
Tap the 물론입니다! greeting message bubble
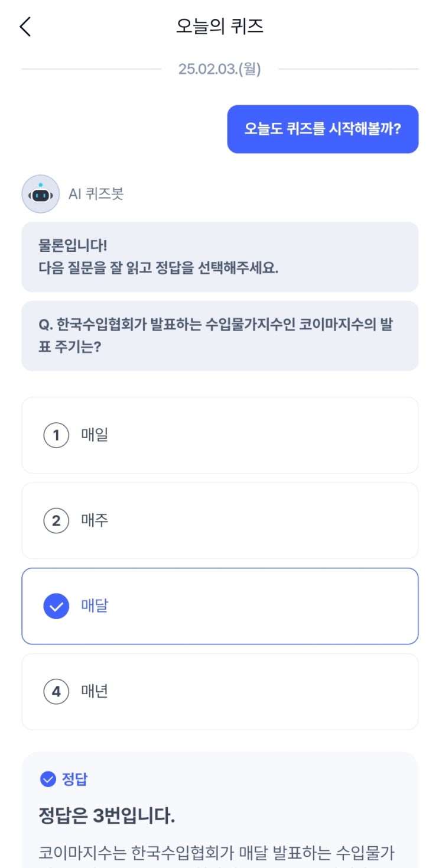click(x=220, y=257)
